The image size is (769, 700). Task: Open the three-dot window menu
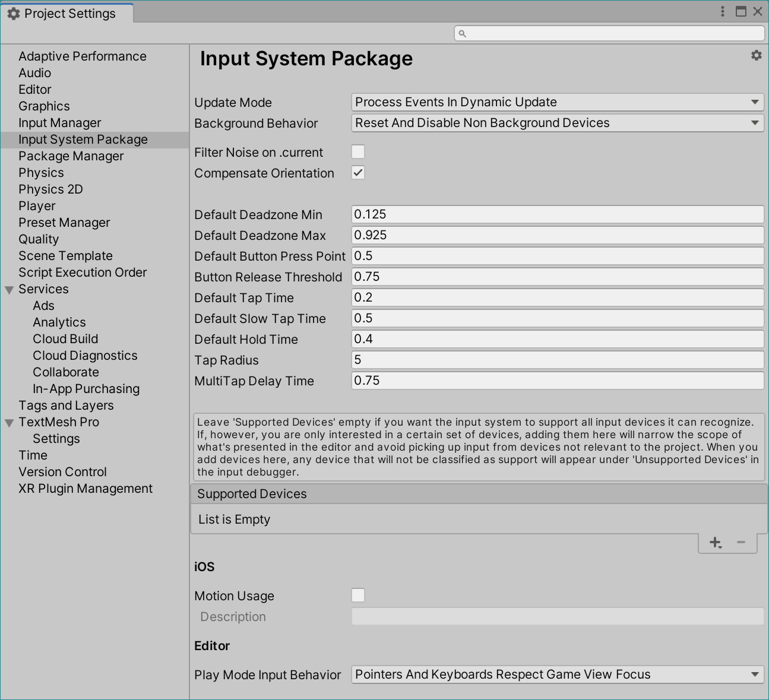point(722,11)
